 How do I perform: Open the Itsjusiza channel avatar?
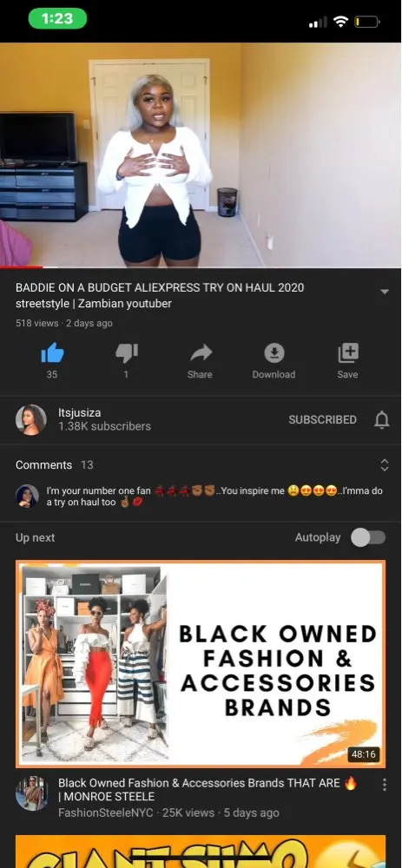coord(31,419)
